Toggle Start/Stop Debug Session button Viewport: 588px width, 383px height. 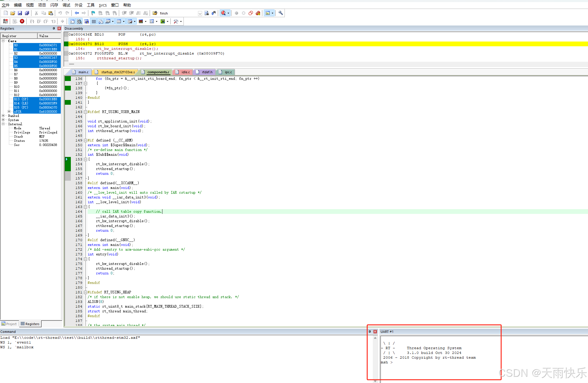point(223,13)
